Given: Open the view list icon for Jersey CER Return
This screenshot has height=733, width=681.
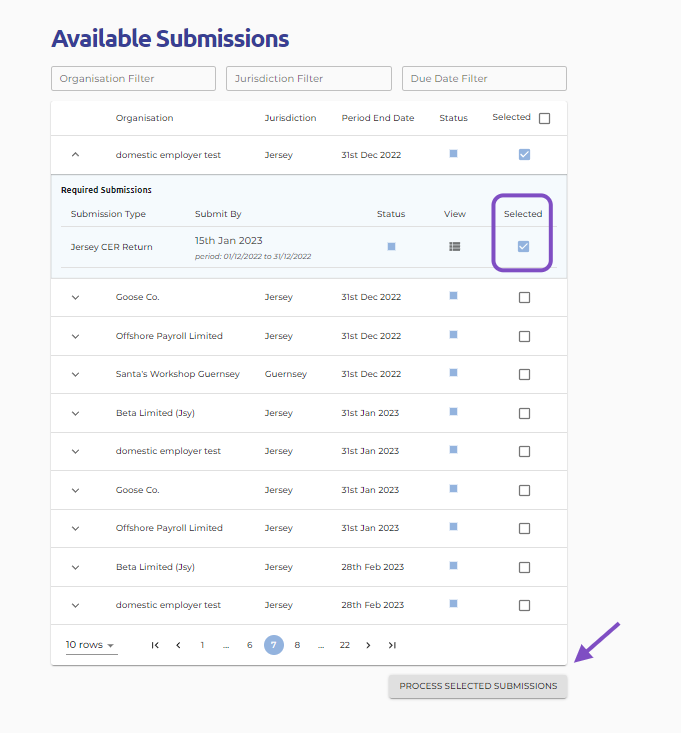Looking at the screenshot, I should pos(454,246).
